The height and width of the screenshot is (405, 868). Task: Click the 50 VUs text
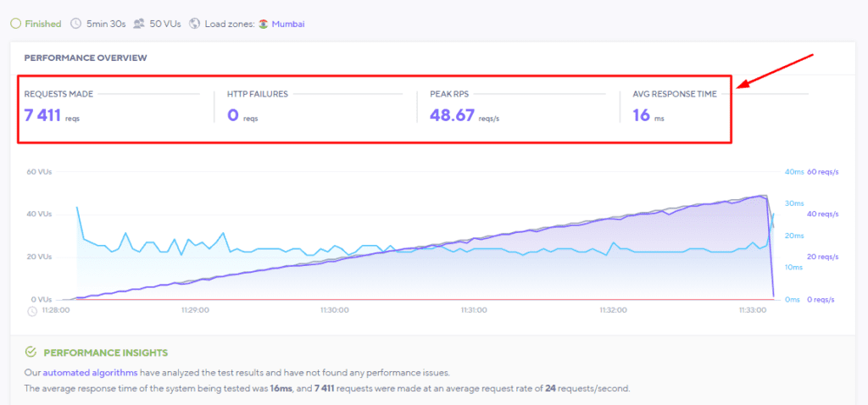pos(165,25)
